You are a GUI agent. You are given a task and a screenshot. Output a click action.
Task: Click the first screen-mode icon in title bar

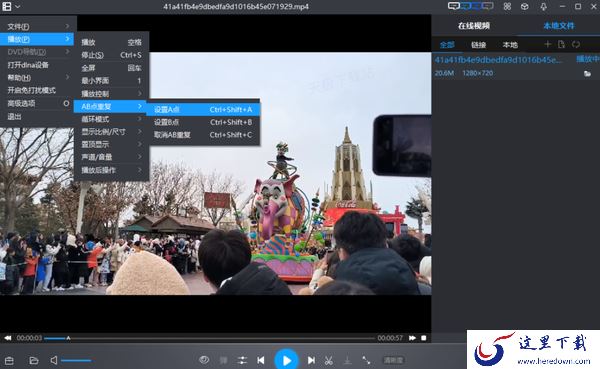(x=454, y=6)
